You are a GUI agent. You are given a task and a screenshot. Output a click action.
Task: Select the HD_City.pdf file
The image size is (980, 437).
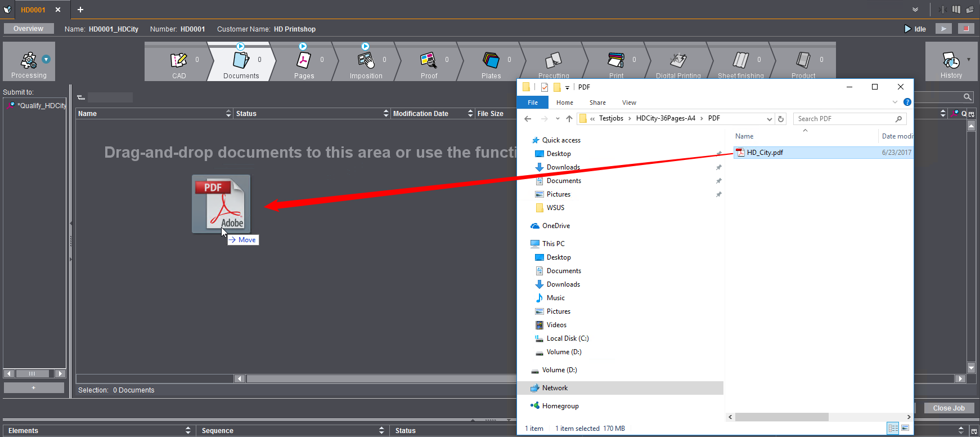coord(765,153)
